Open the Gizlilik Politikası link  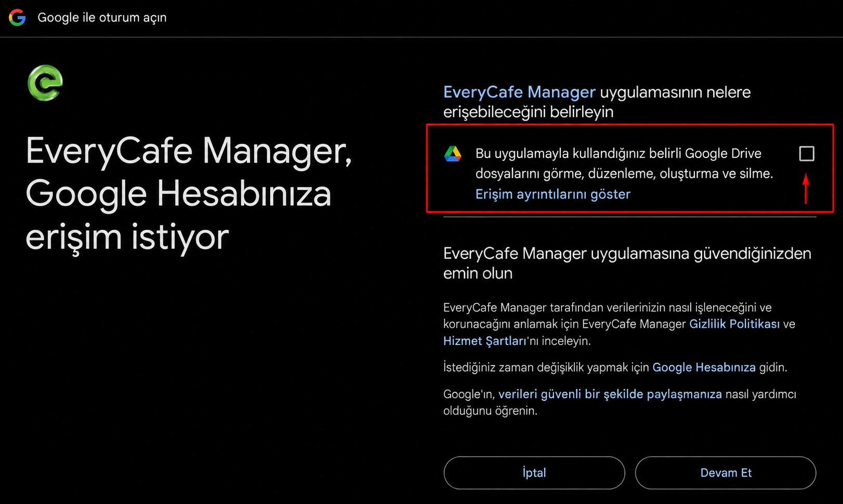tap(734, 324)
